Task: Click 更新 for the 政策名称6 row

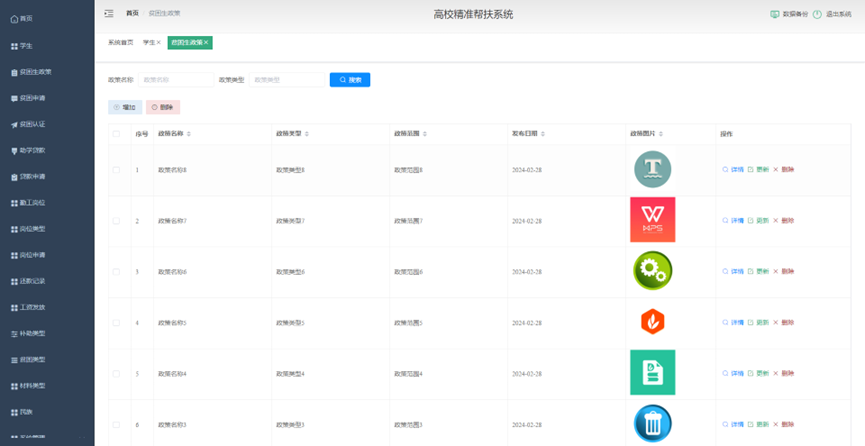Action: pos(759,272)
